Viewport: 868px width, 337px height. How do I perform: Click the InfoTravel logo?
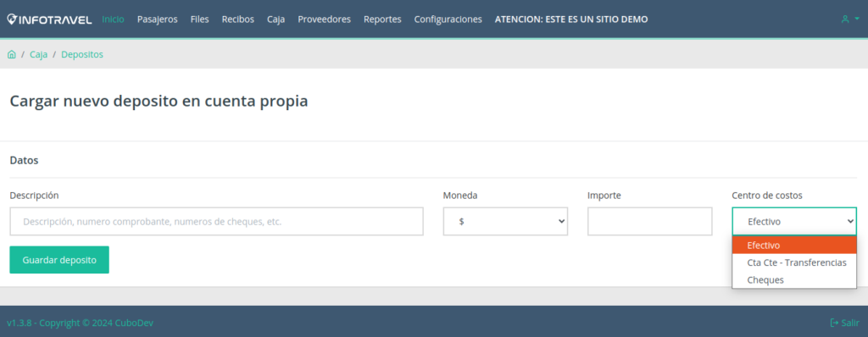[x=49, y=19]
